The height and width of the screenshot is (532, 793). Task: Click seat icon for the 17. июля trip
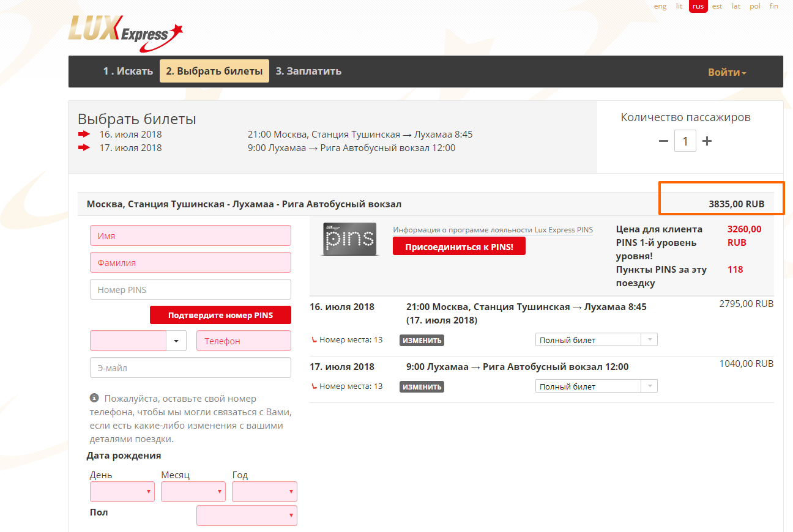[x=314, y=386]
